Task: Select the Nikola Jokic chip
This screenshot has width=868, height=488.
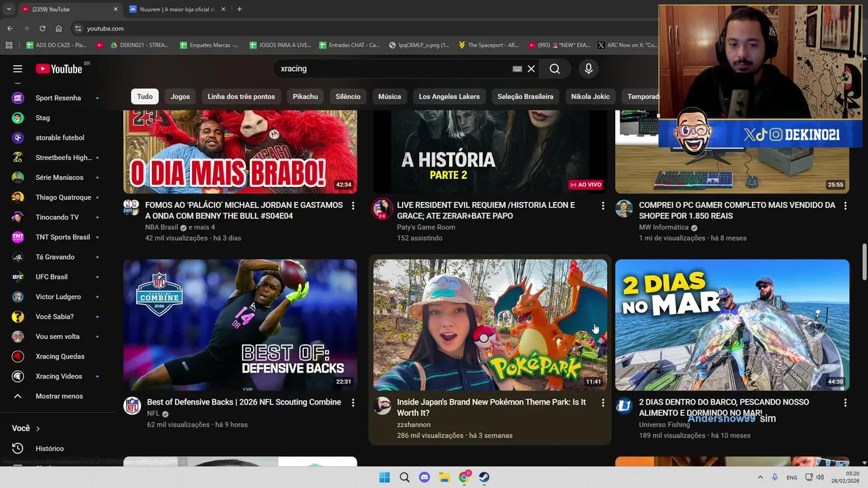Action: pyautogui.click(x=591, y=96)
